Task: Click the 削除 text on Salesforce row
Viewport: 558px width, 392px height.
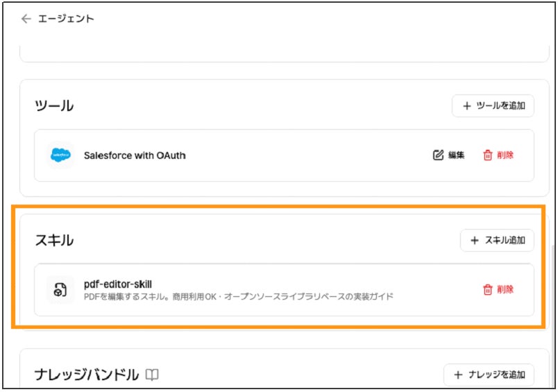Action: tap(505, 155)
